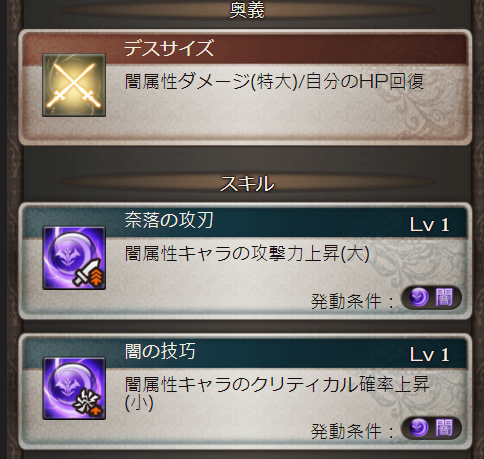Click the デスサイズ title bar
The image size is (484, 459).
coord(245,49)
